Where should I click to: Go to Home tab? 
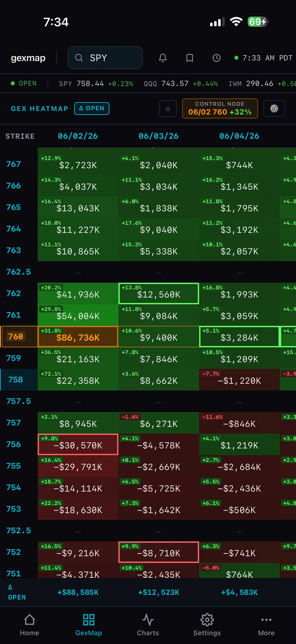pos(29,625)
